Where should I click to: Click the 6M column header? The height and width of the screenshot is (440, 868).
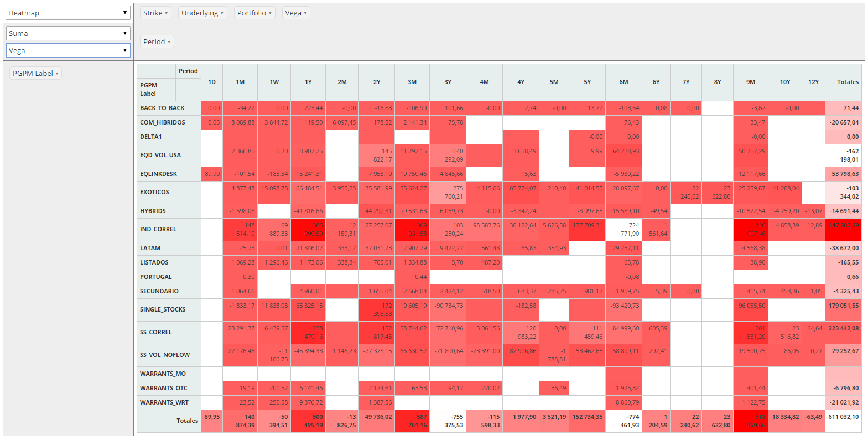(x=623, y=82)
